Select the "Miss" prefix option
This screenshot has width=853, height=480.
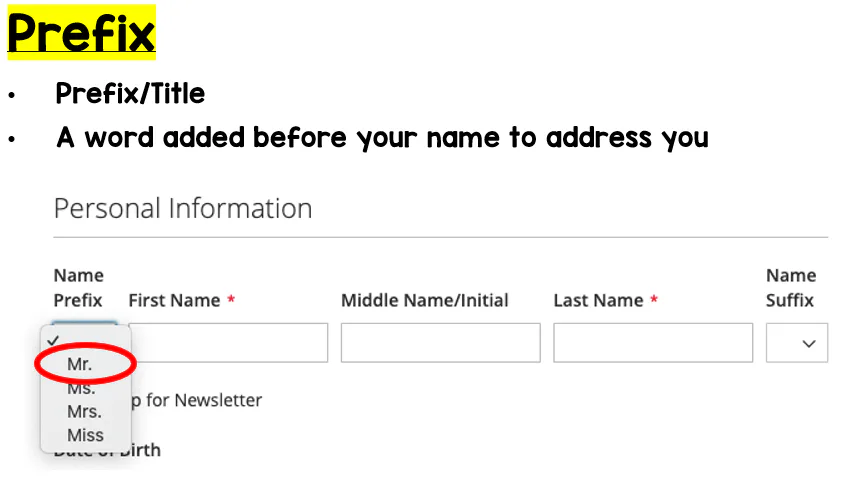tap(85, 435)
